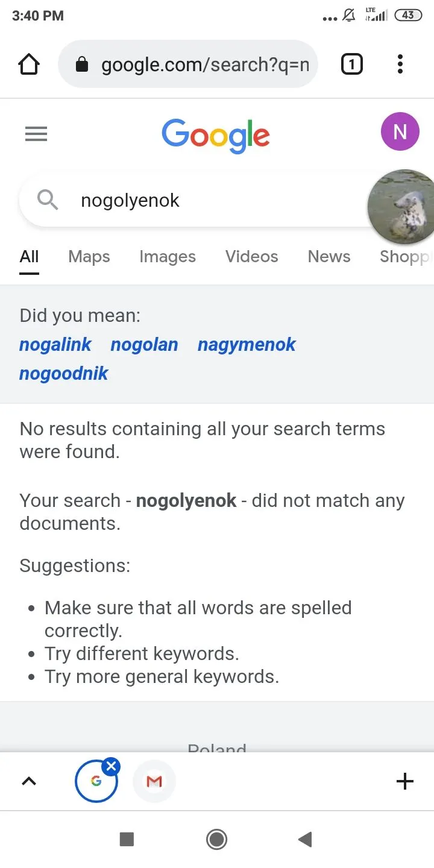Open recent apps with square button
This screenshot has height=868, width=434.
click(127, 839)
